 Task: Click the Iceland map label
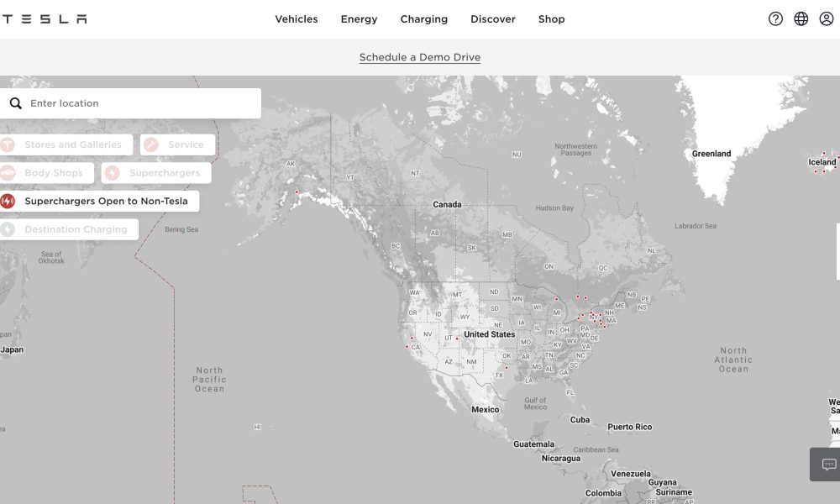point(822,162)
